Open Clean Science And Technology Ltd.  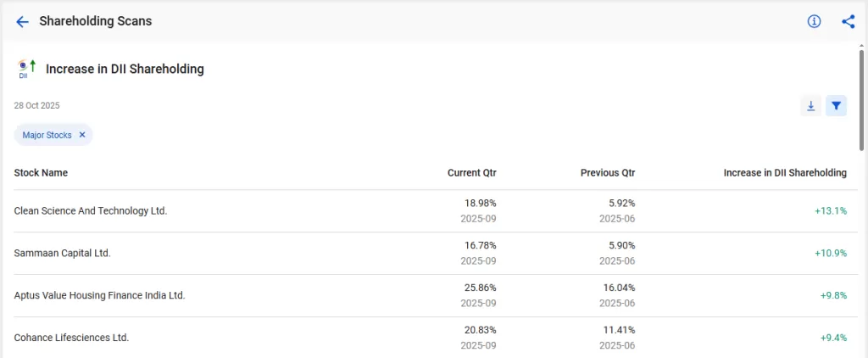point(91,210)
